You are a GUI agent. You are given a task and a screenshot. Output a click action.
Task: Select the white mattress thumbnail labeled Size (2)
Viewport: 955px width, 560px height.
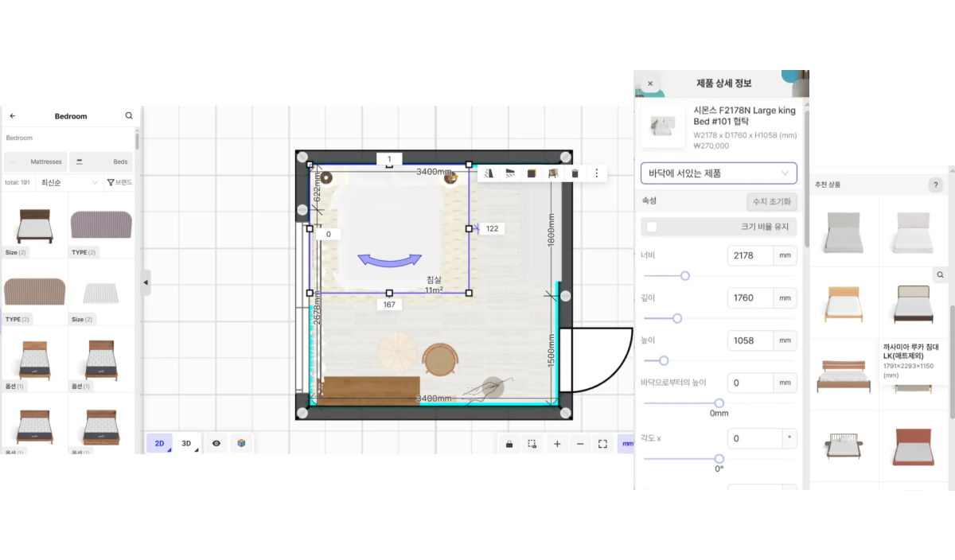(x=101, y=294)
